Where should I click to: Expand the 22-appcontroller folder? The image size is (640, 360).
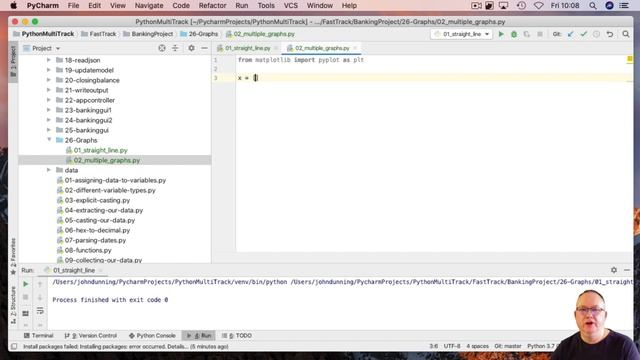pyautogui.click(x=49, y=100)
